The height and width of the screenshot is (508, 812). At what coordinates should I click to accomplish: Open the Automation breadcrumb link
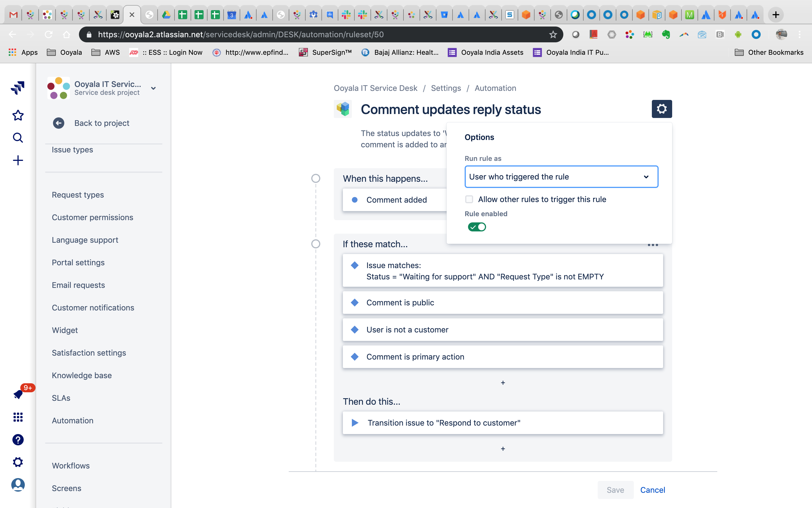tap(495, 88)
